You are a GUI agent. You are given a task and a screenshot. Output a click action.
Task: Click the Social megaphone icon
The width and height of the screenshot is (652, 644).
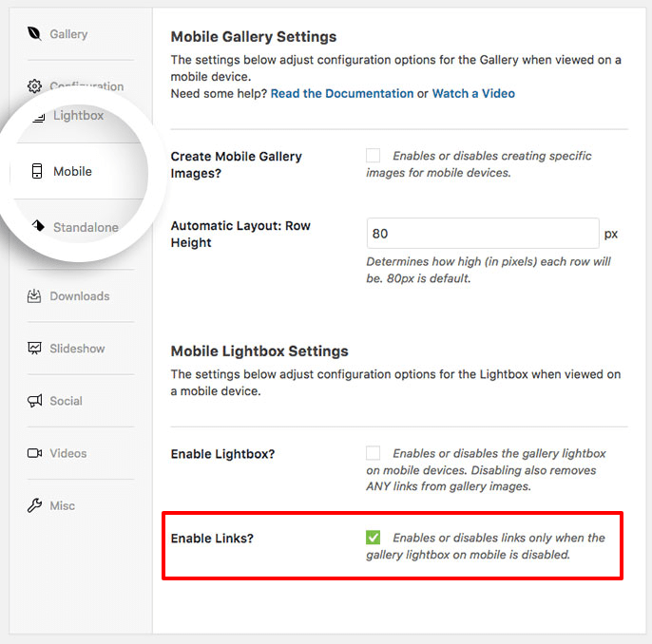(x=34, y=401)
